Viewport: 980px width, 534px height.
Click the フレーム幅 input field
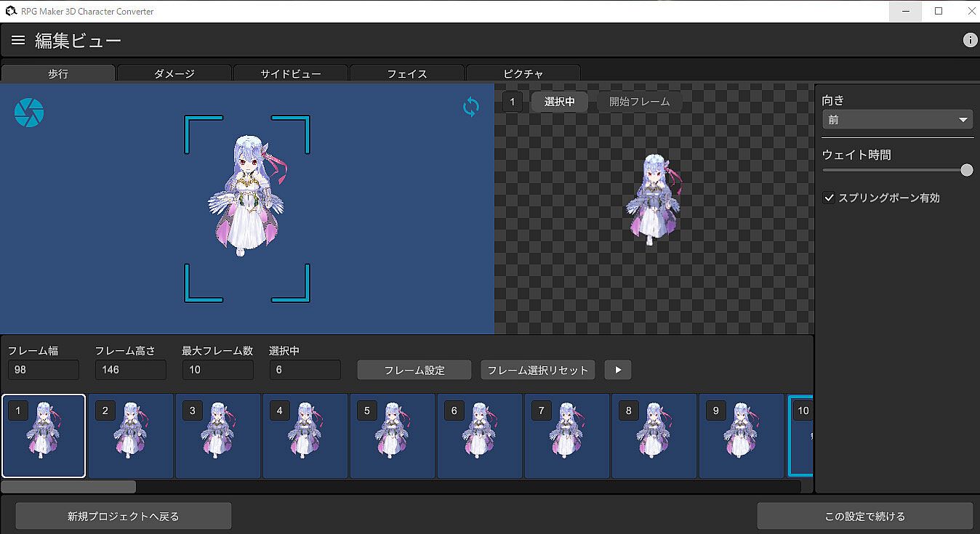(44, 370)
